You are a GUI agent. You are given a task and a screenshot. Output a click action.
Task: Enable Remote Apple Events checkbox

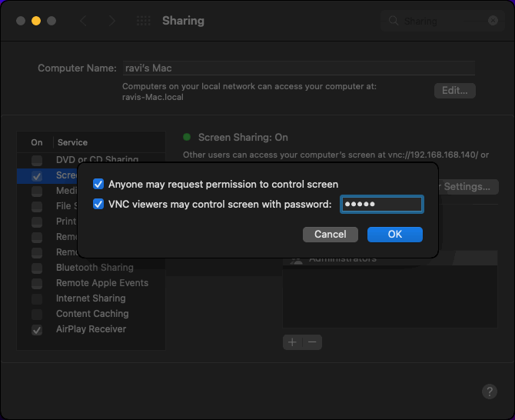tap(37, 283)
